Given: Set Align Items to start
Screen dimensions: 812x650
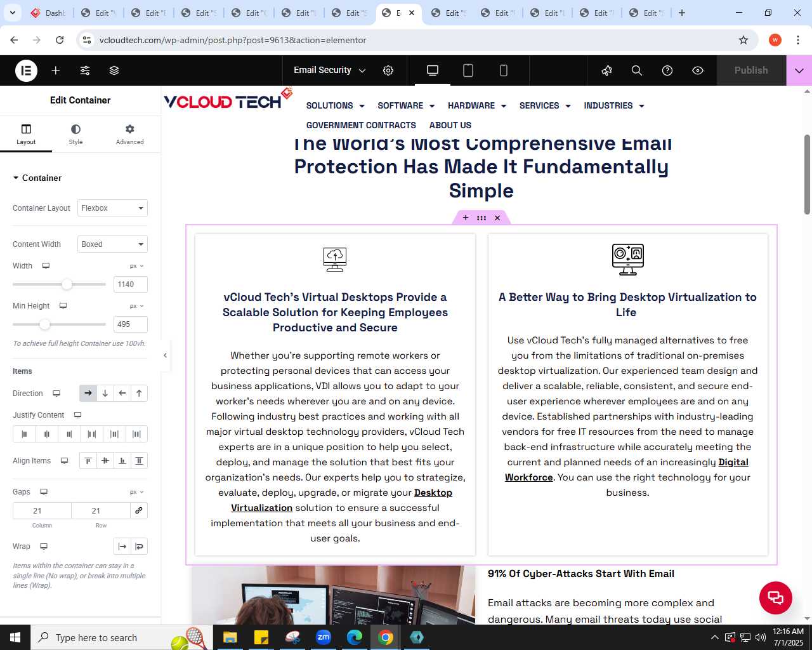Looking at the screenshot, I should tap(88, 461).
